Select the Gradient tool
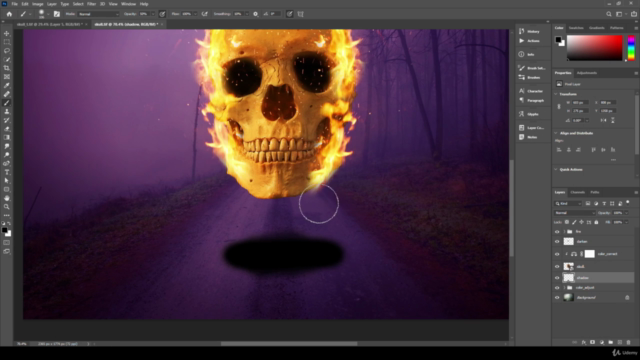Image resolution: width=640 pixels, height=360 pixels. click(x=7, y=137)
